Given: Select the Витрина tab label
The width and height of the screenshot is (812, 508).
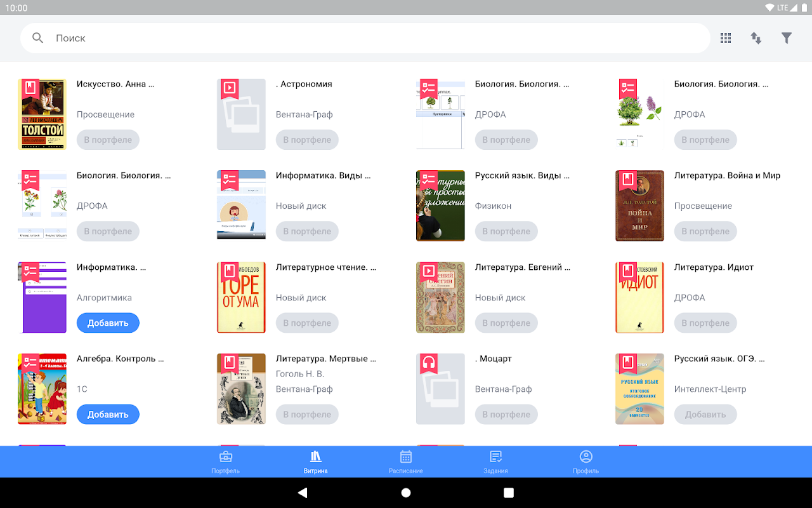Looking at the screenshot, I should (x=315, y=471).
